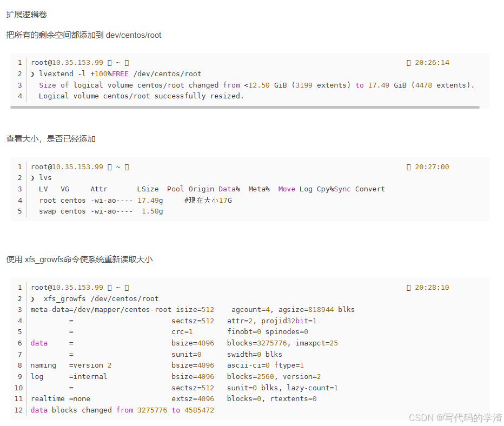
Task: Click the #现在大小17G comment
Action: coord(208,201)
